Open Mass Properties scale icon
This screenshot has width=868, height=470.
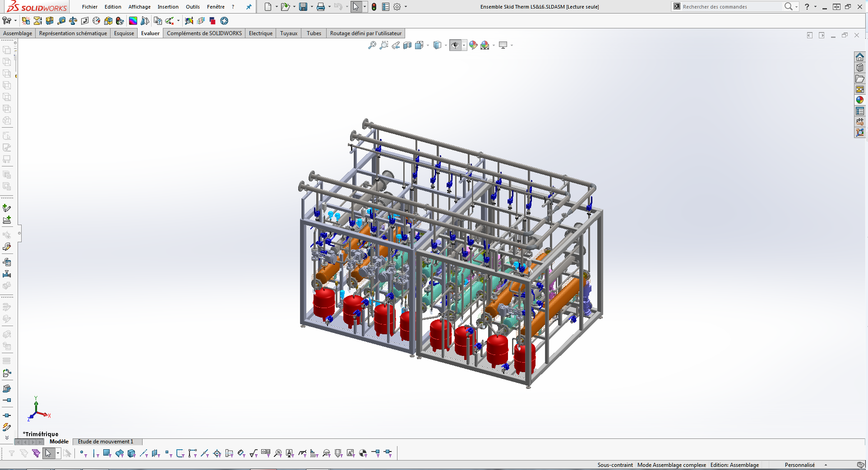tap(73, 21)
